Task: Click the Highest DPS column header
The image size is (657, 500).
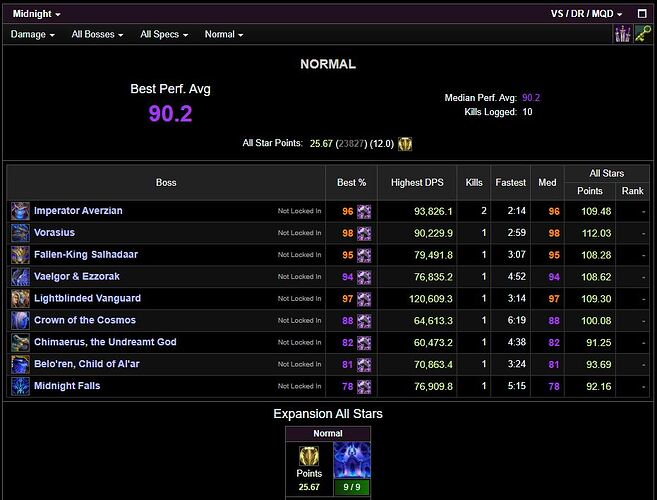Action: coord(417,183)
